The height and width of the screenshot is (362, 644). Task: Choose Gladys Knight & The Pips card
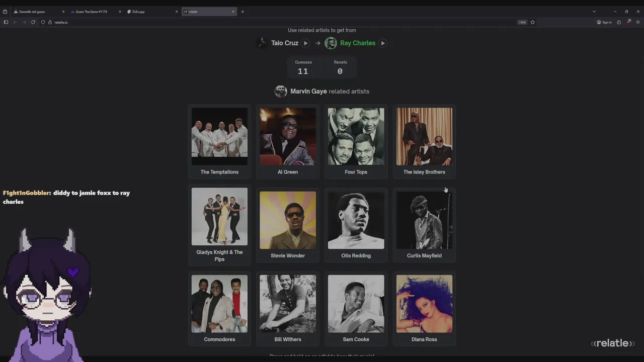tap(219, 225)
